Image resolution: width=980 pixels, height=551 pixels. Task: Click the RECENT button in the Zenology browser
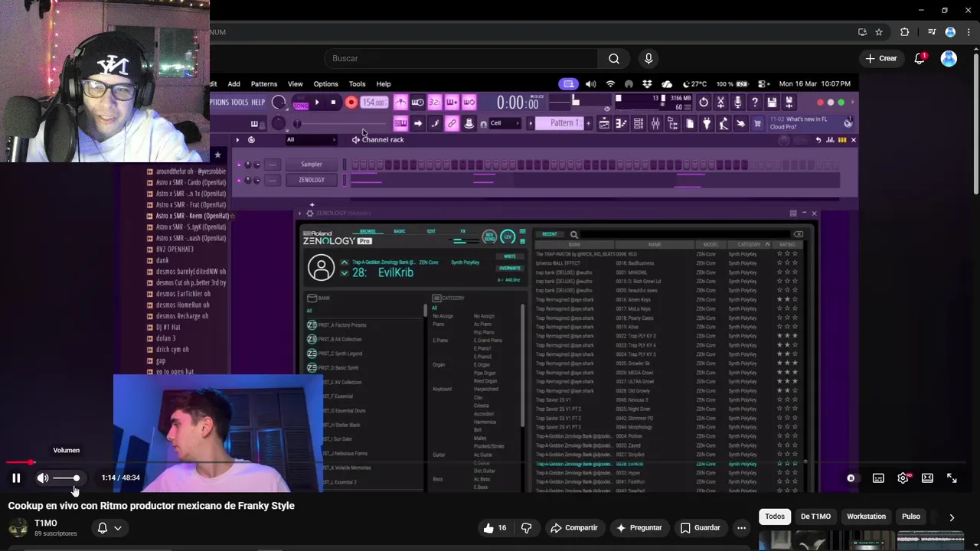(x=549, y=234)
